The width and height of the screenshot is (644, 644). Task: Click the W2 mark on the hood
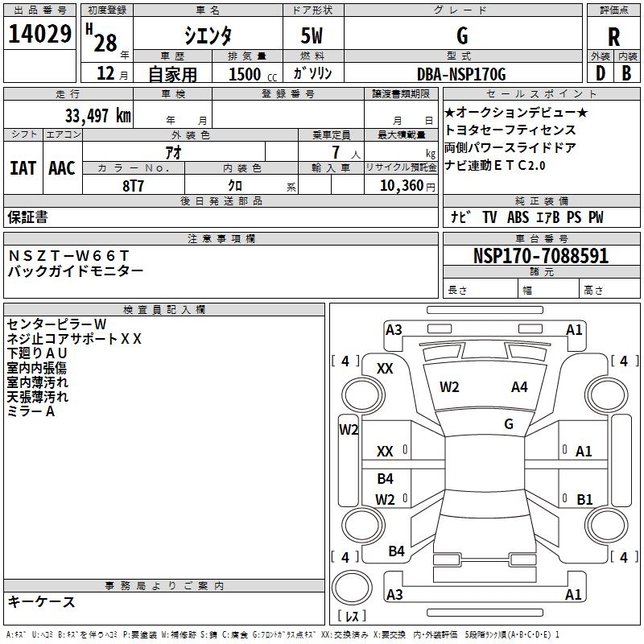[x=449, y=387]
